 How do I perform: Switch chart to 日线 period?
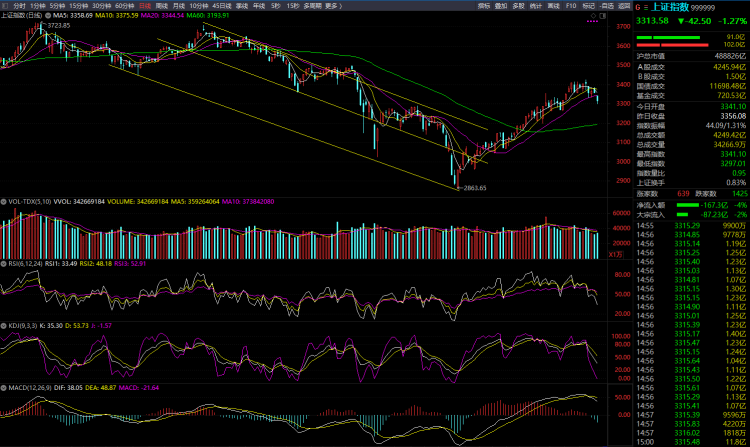(145, 5)
